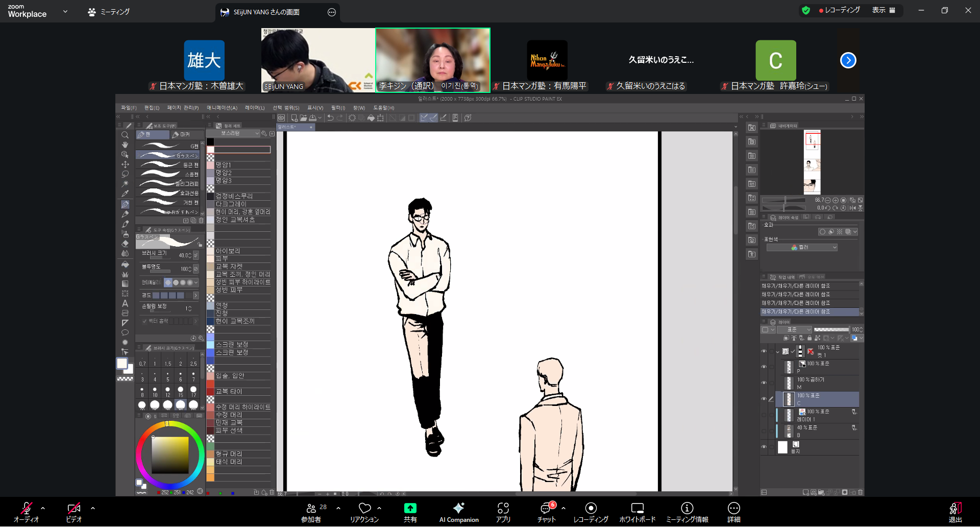
Task: Open the 필터(I) menu
Action: click(x=338, y=108)
